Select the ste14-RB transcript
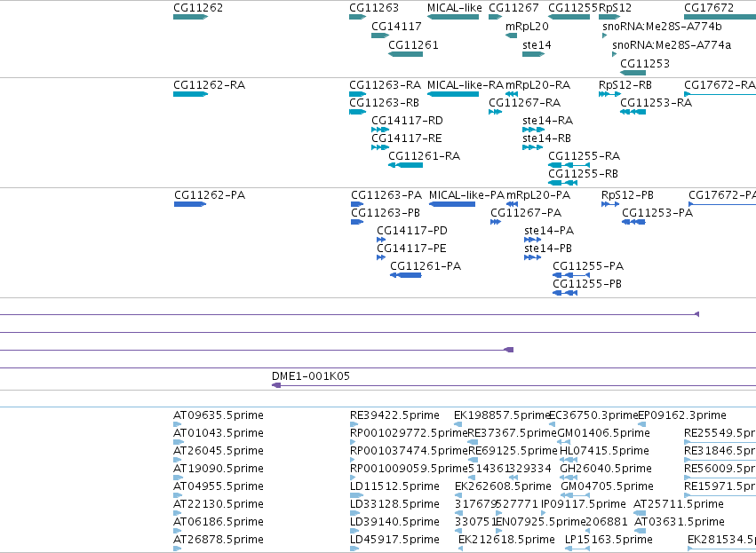Image resolution: width=756 pixels, height=553 pixels. click(532, 147)
